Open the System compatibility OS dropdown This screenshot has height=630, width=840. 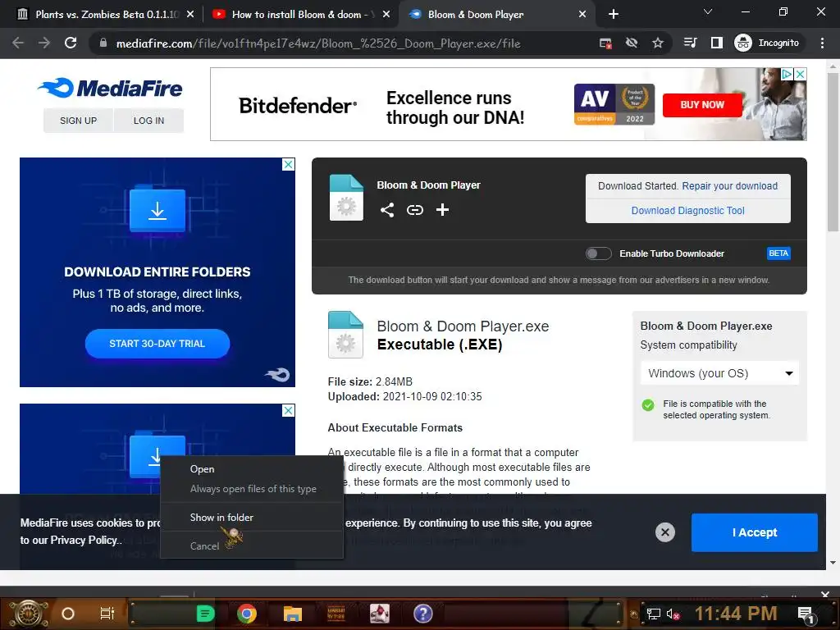click(x=719, y=373)
